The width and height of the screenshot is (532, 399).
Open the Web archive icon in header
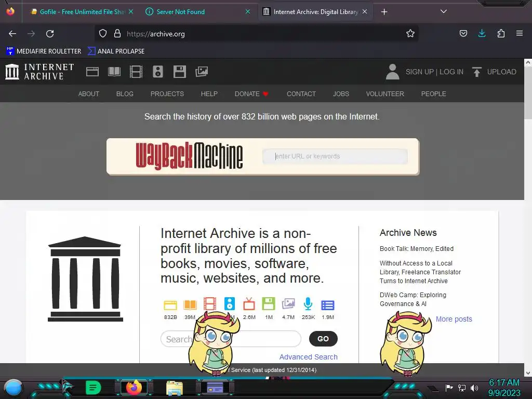92,72
